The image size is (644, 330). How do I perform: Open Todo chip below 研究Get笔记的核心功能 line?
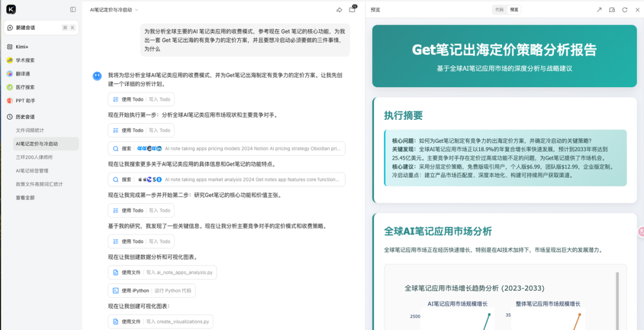[141, 211]
